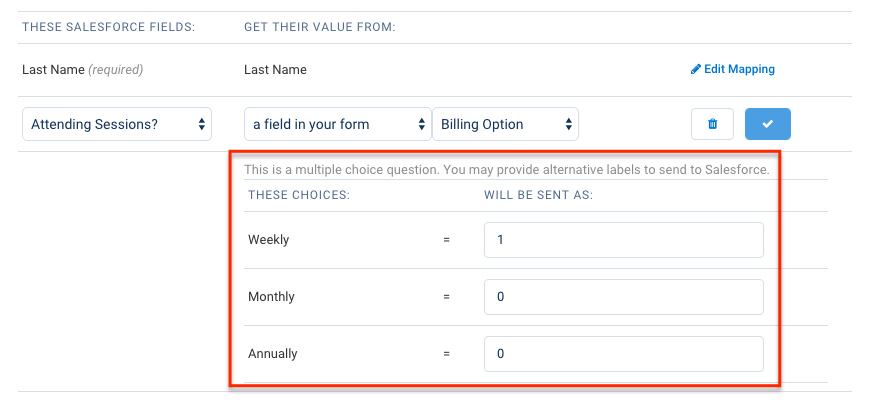869x413 pixels.
Task: Click the Annually value input field
Action: click(623, 354)
